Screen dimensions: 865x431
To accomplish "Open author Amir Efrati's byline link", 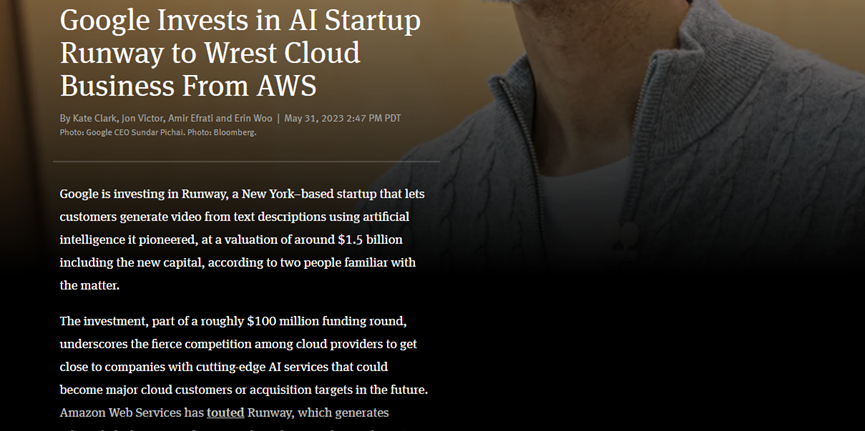I will click(190, 118).
